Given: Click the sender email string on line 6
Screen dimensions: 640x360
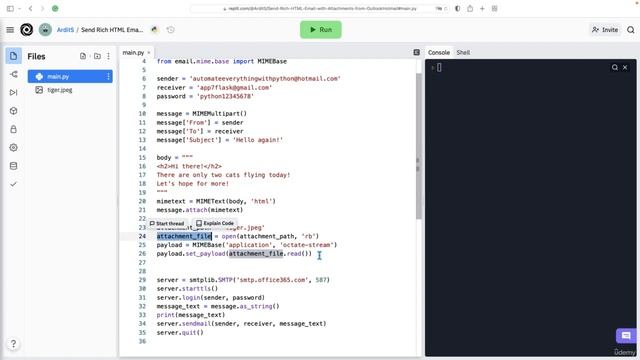Looking at the screenshot, I should [265, 78].
